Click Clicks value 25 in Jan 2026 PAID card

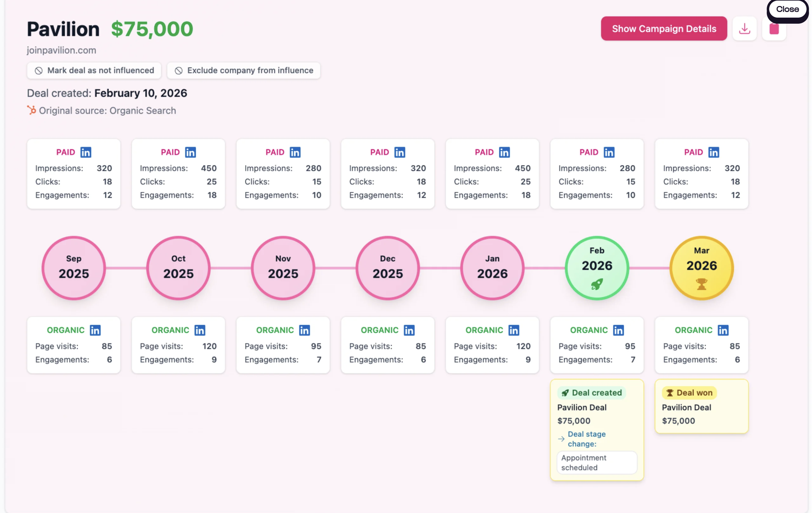coord(526,182)
